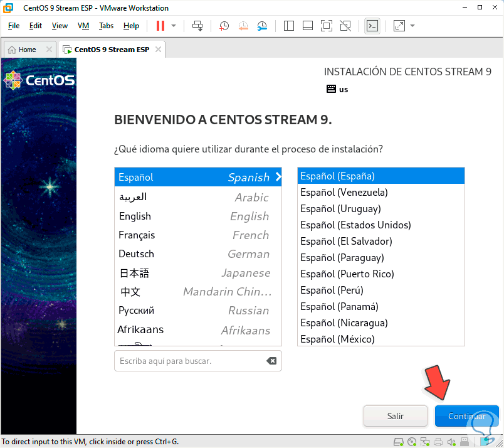Send Ctrl+Alt+Del to the virtual machine
504x448 pixels.
point(197,26)
